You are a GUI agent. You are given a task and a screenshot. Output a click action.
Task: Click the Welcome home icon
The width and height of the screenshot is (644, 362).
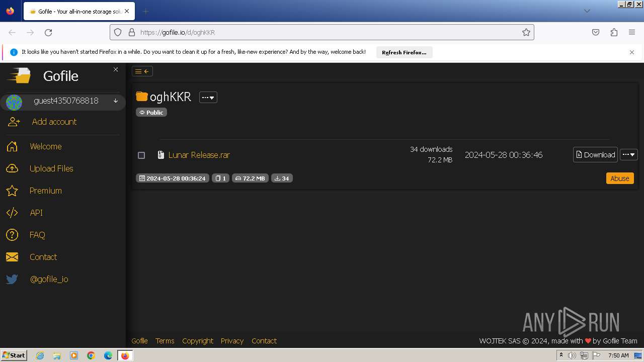pos(12,146)
